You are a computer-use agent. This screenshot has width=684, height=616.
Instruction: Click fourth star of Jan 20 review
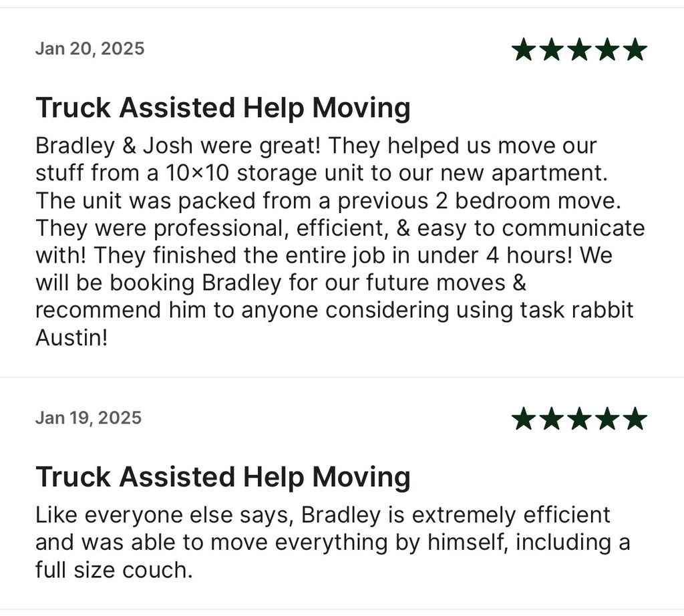click(x=607, y=49)
